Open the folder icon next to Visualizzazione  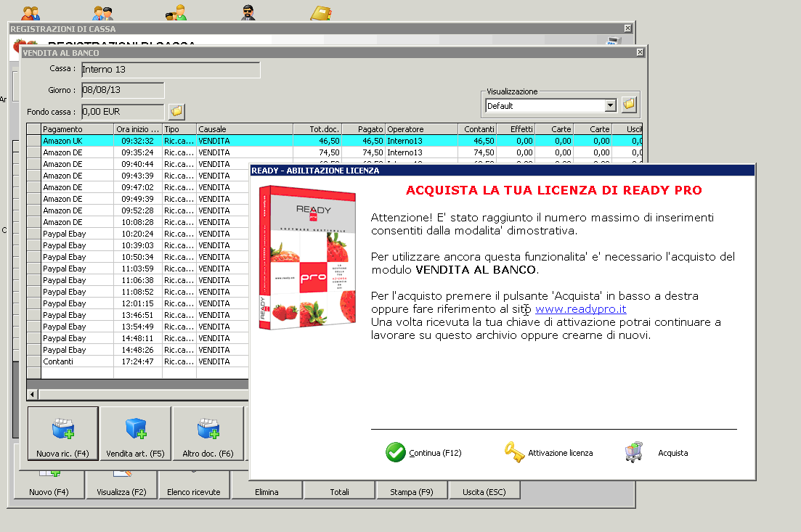tap(630, 105)
